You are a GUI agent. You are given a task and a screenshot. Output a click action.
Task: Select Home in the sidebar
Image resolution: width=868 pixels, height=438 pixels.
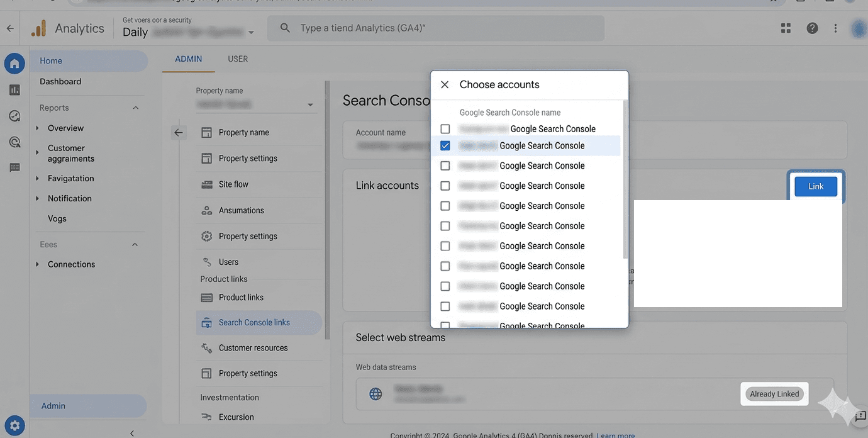point(89,61)
